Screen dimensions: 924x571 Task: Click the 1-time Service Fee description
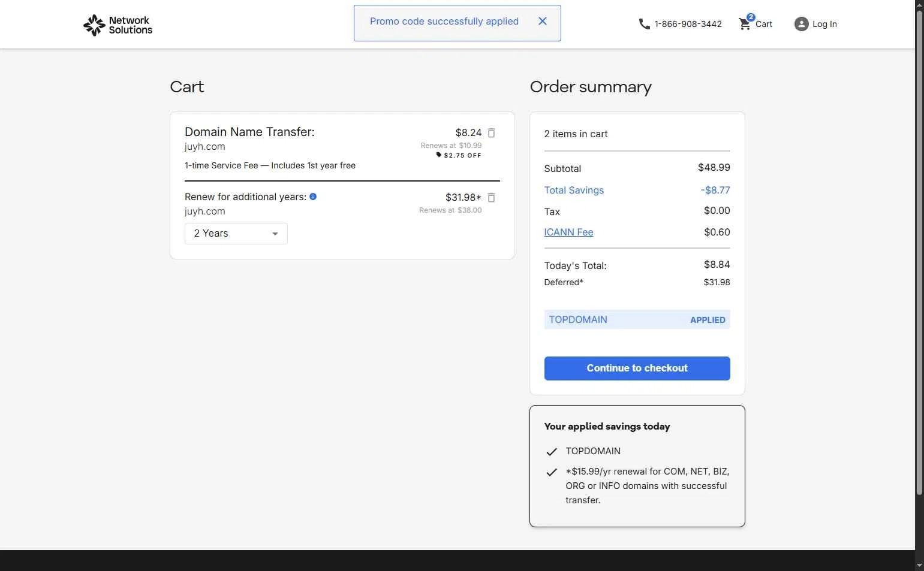pyautogui.click(x=270, y=165)
